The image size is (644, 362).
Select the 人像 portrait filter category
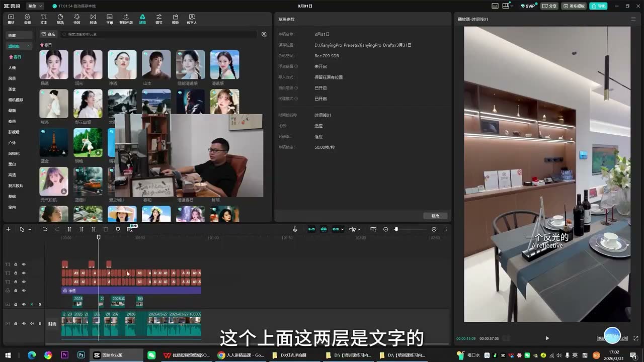(x=12, y=68)
